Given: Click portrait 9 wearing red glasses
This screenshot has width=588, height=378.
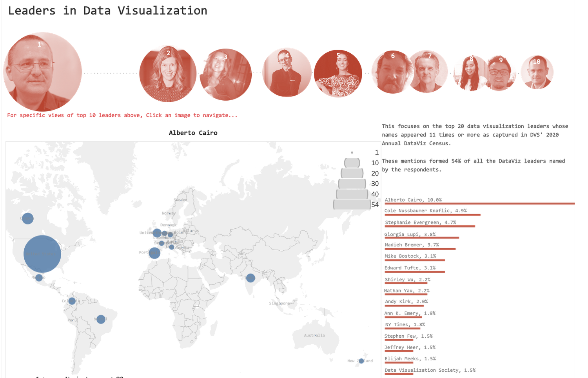Looking at the screenshot, I should coord(500,72).
